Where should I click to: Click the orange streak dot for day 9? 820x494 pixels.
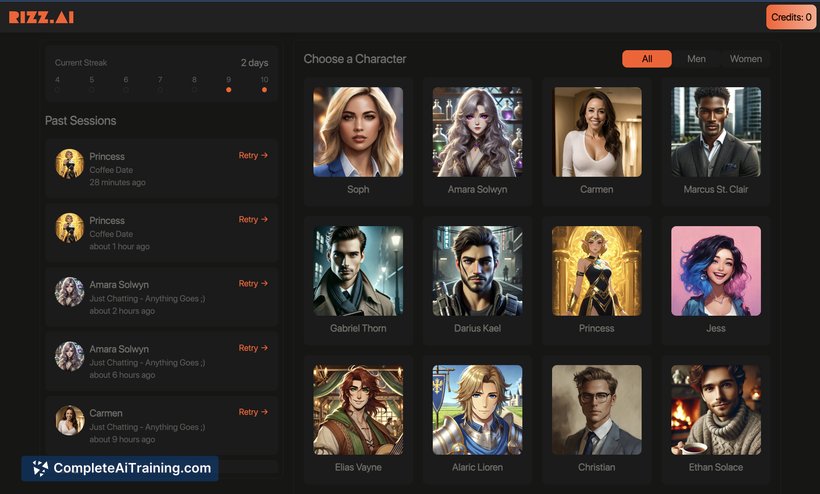[x=229, y=90]
